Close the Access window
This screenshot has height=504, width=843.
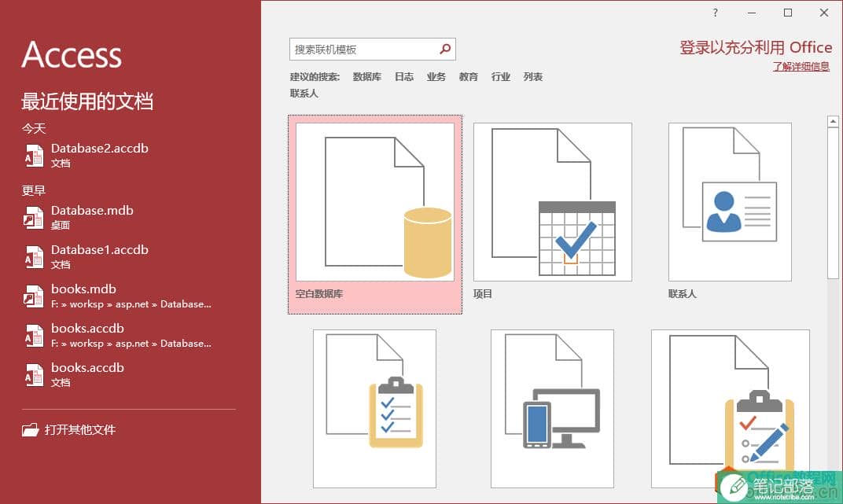pyautogui.click(x=823, y=13)
